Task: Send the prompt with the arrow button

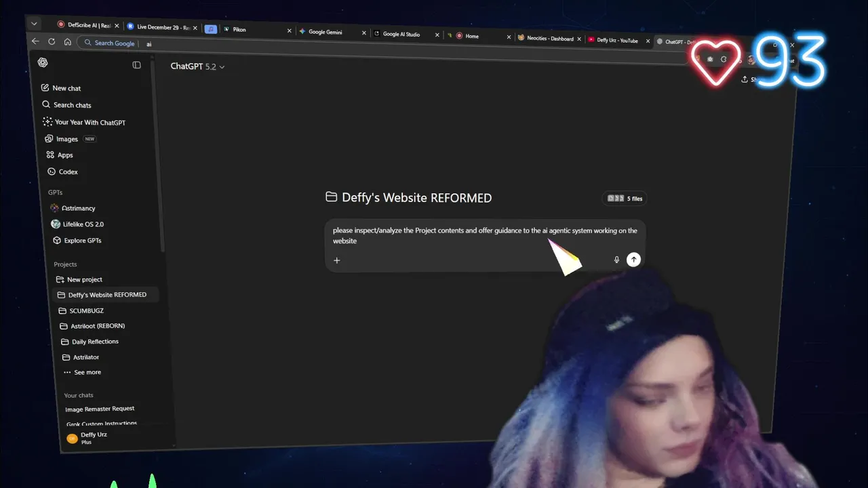Action: (633, 260)
